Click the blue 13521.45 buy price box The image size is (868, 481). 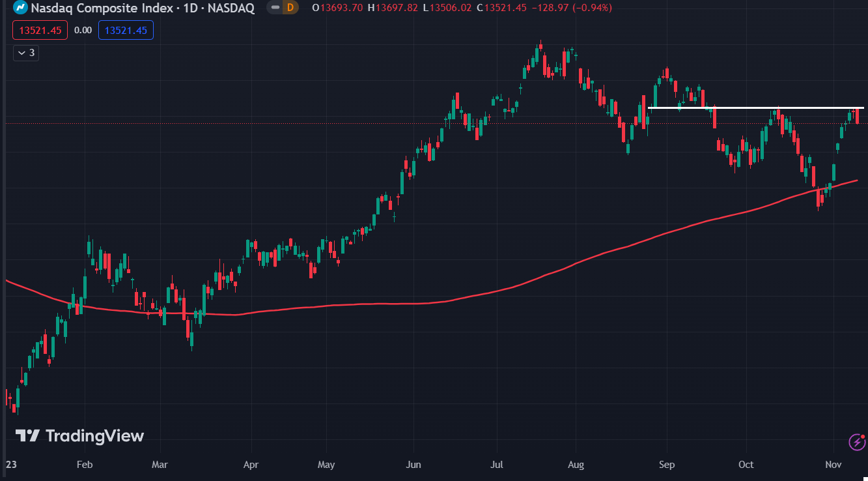click(x=126, y=30)
